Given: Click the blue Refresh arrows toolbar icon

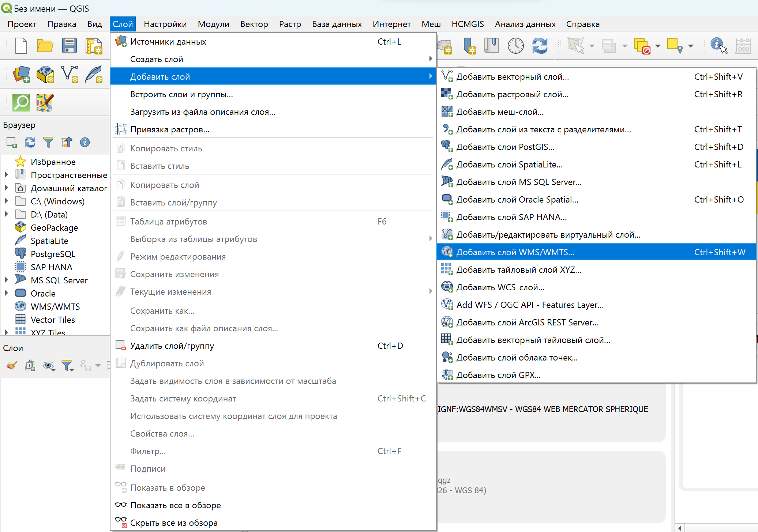Looking at the screenshot, I should (x=540, y=46).
